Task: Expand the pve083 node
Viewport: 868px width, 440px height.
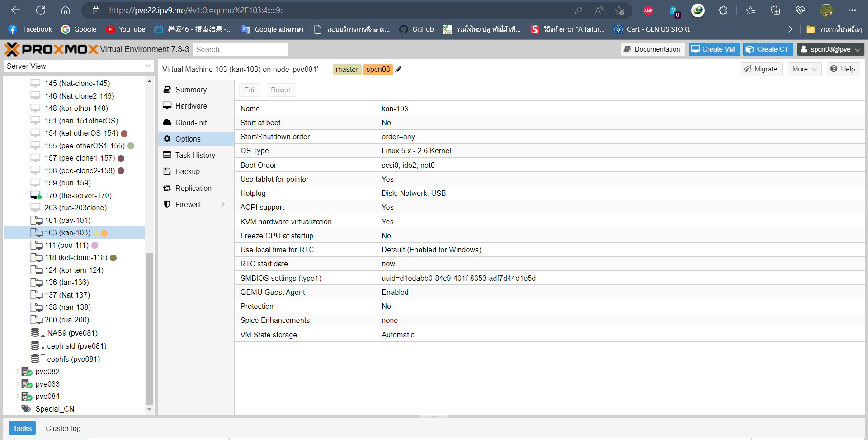Action: [18, 384]
